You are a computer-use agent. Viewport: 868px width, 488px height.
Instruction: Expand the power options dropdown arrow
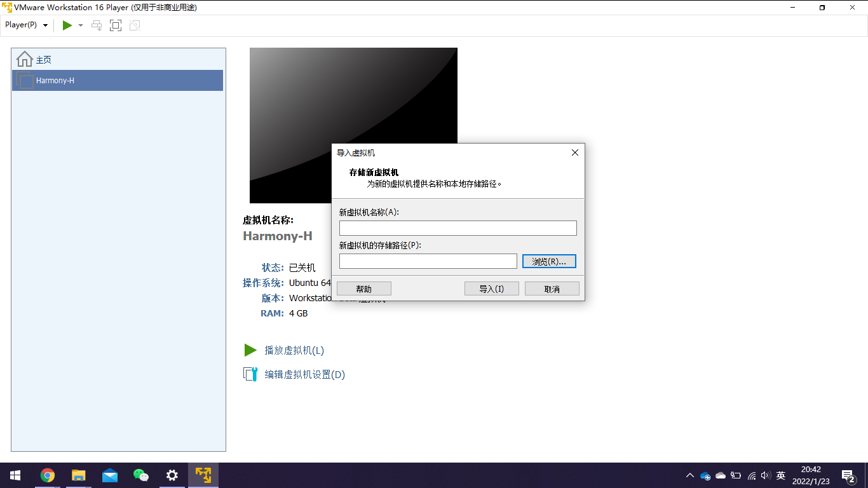point(81,25)
